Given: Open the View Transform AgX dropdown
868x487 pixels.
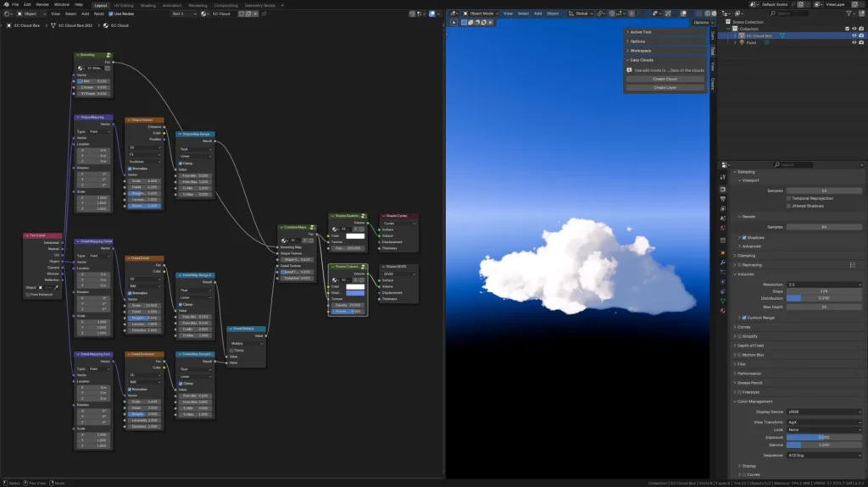Looking at the screenshot, I should (x=824, y=422).
